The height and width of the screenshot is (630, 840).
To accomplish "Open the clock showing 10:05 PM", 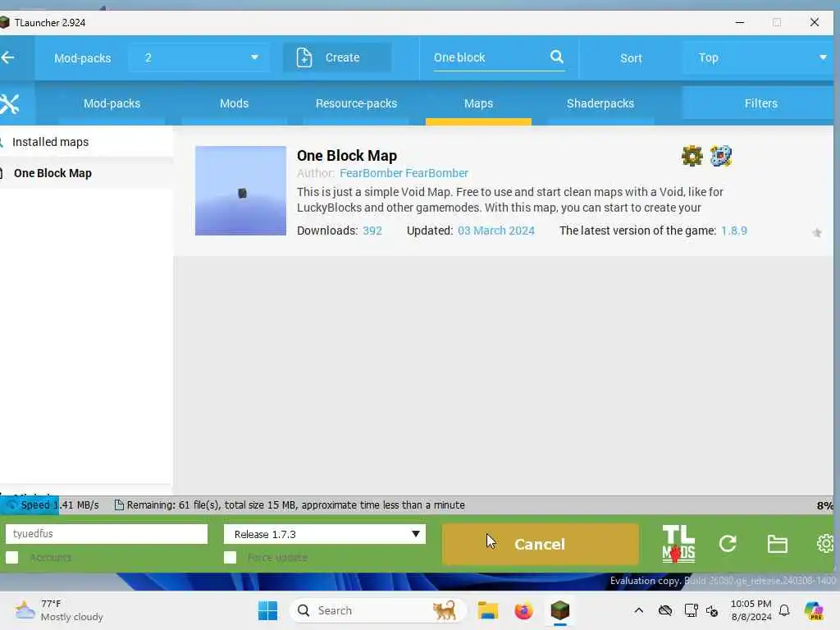I will pyautogui.click(x=751, y=610).
